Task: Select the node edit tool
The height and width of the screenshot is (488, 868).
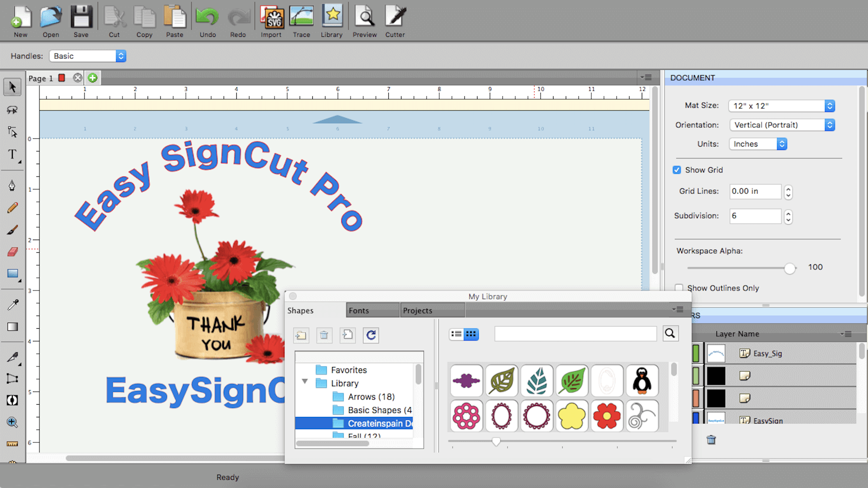Action: click(x=12, y=132)
